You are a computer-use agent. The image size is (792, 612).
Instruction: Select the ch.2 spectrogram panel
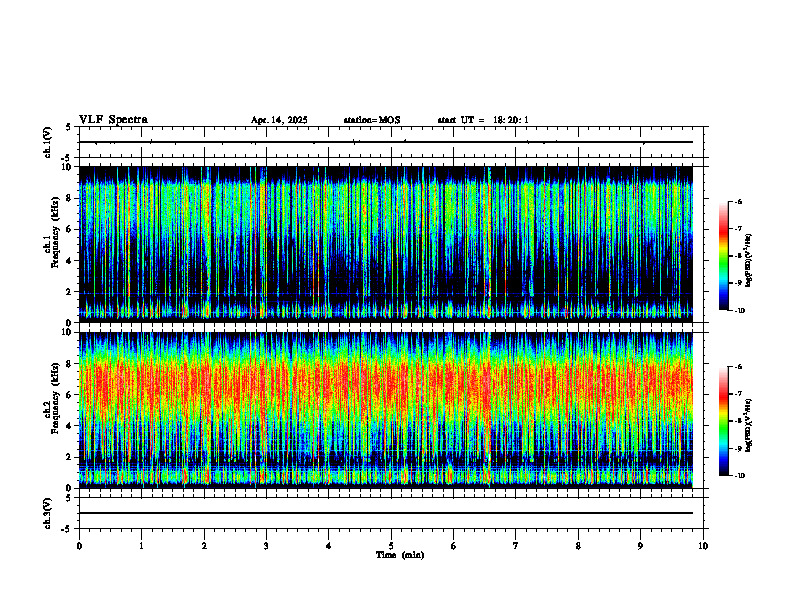click(391, 410)
